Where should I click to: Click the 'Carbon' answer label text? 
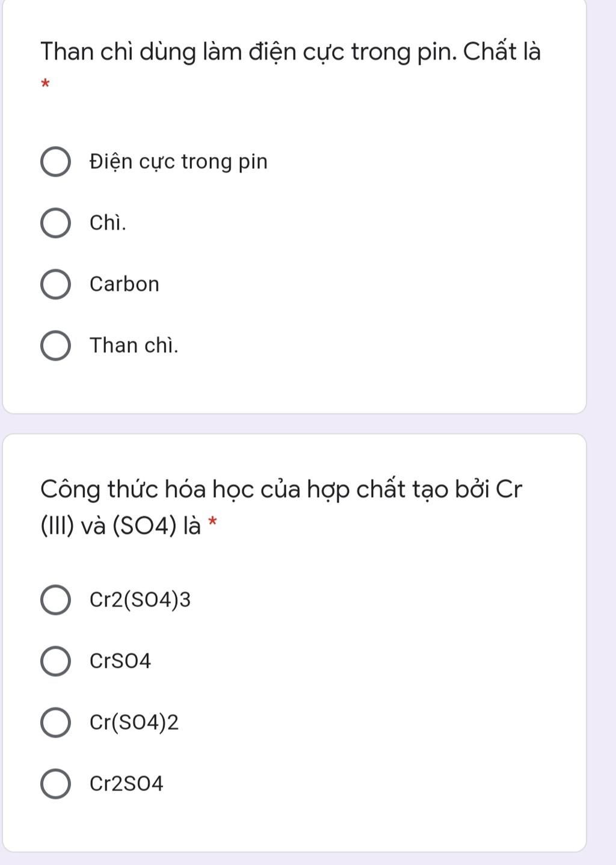125,284
